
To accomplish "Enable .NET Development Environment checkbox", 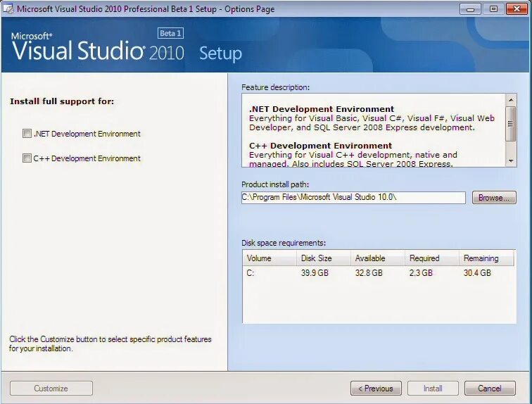I will click(x=27, y=133).
